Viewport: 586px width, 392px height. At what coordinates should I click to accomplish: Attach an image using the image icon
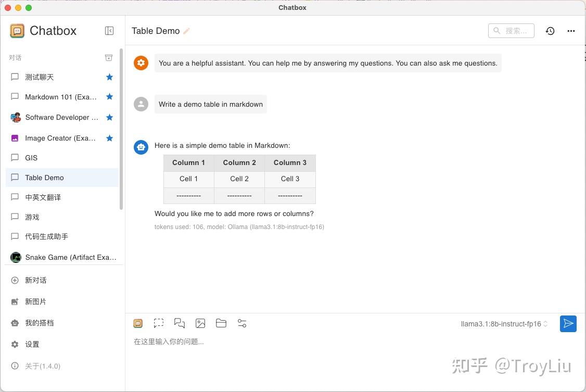200,323
